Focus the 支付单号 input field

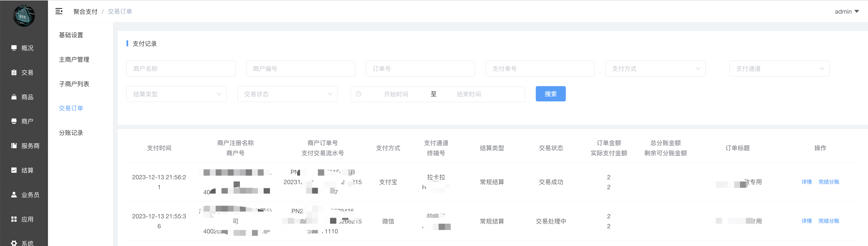[540, 68]
